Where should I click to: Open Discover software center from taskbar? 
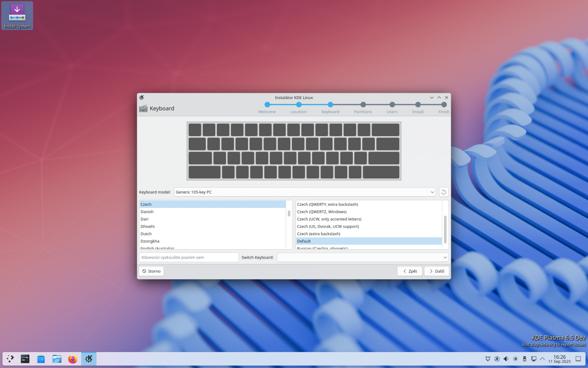point(41,359)
